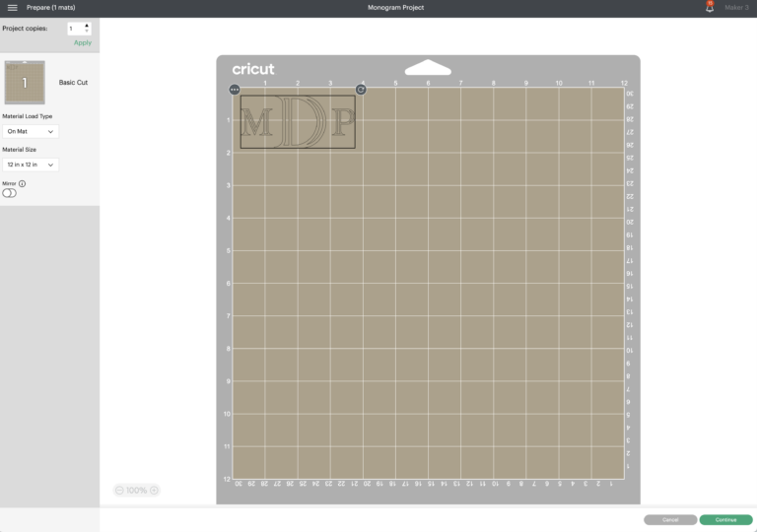Click the Mirror info icon

pyautogui.click(x=23, y=183)
